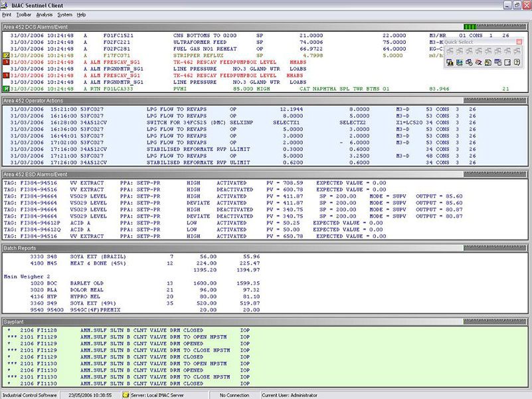The height and width of the screenshot is (399, 532).
Task: Click the networked computers icon in Quick Select
Action: click(459, 63)
